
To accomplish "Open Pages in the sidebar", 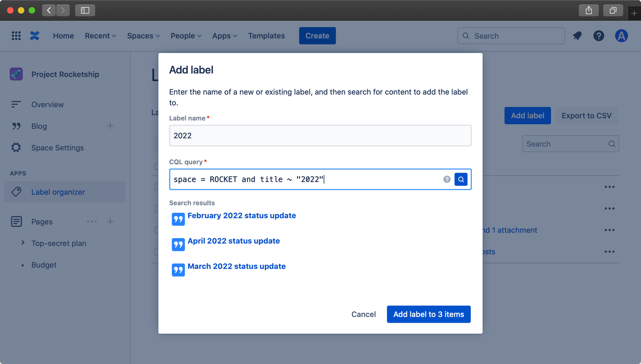I will click(x=42, y=222).
